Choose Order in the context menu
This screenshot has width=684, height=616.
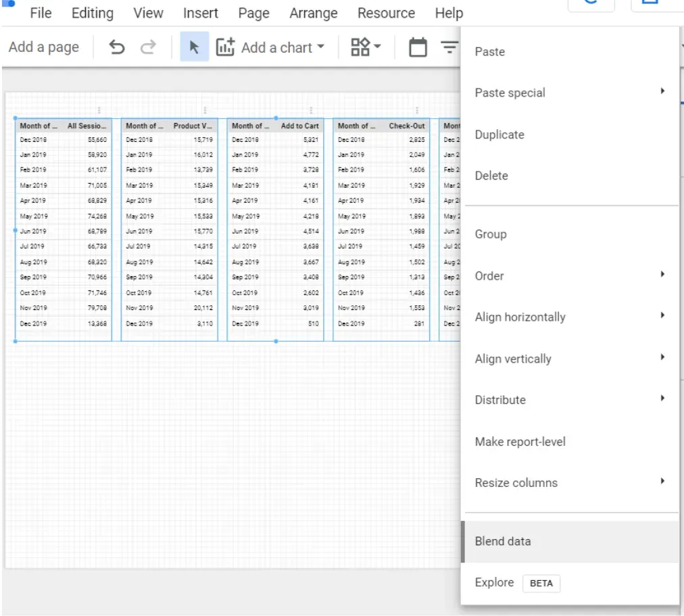point(570,276)
